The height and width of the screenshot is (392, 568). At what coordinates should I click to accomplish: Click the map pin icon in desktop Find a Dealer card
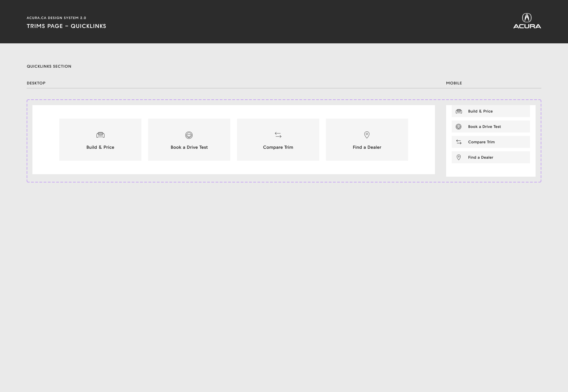coord(367,135)
